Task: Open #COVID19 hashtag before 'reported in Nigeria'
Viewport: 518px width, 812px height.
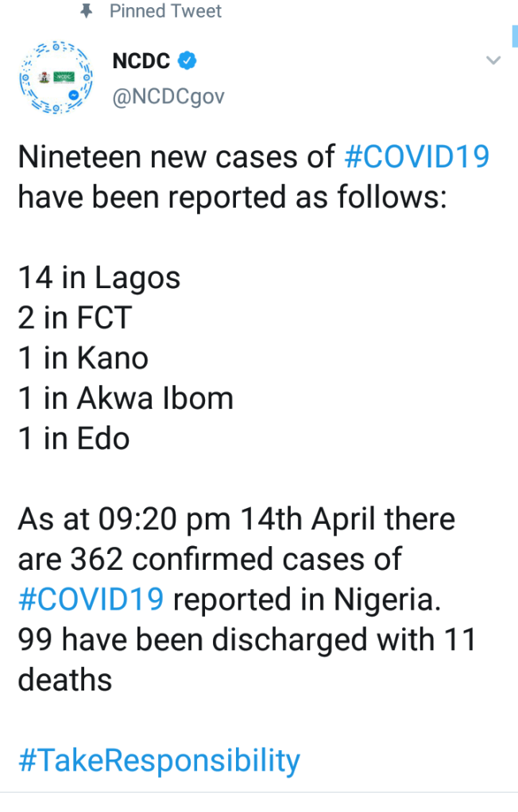Action: pos(91,599)
